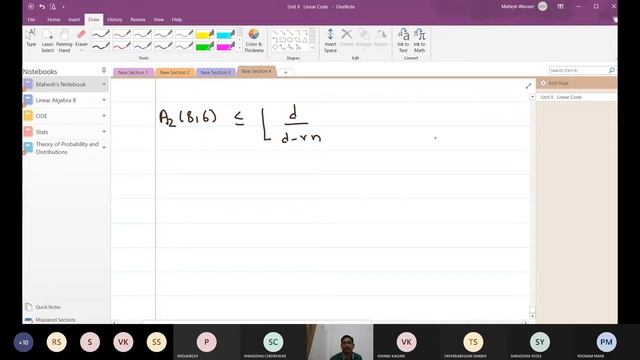Show the +10 more participants
This screenshot has width=640, height=360.
tap(23, 342)
